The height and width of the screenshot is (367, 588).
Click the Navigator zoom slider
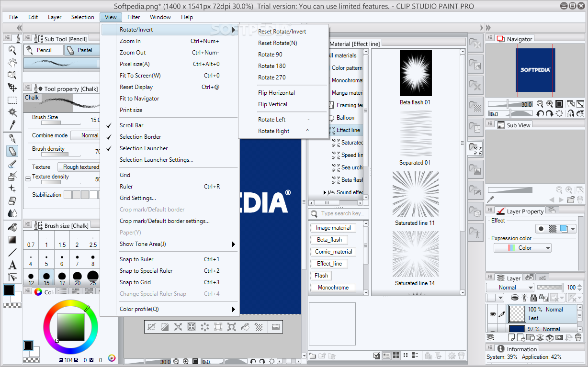(x=510, y=104)
